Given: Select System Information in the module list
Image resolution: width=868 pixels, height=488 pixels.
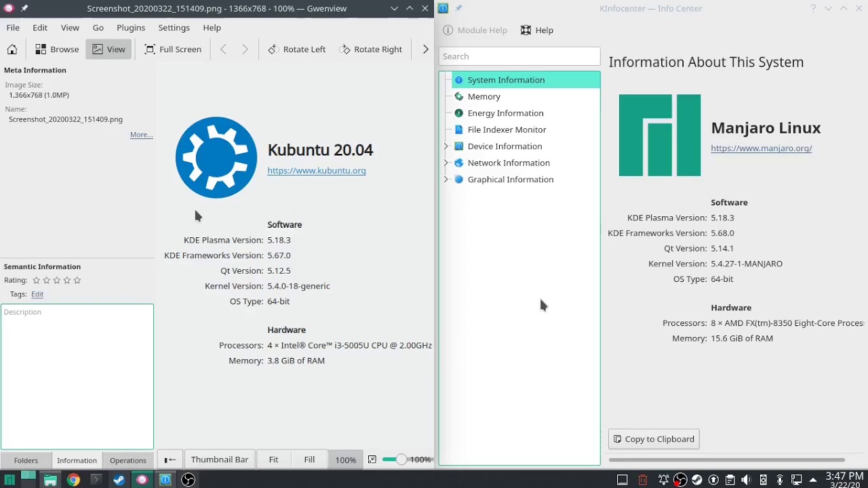Looking at the screenshot, I should coord(526,80).
